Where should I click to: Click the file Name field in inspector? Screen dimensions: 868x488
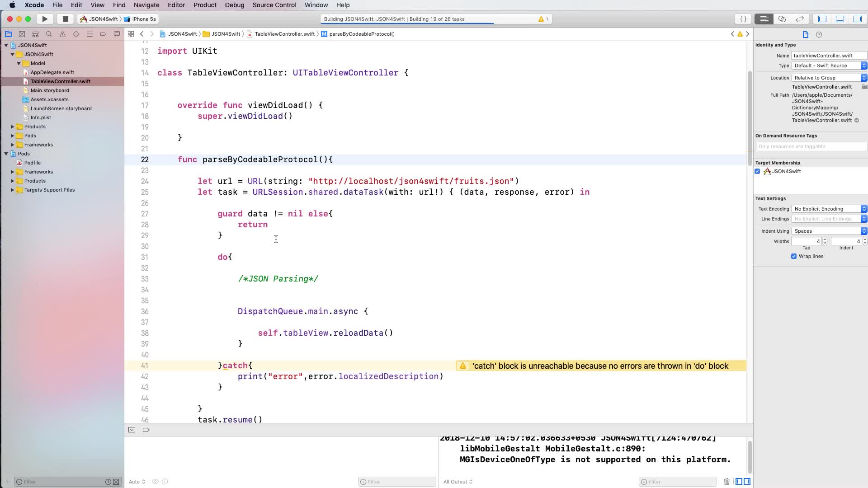coord(829,56)
